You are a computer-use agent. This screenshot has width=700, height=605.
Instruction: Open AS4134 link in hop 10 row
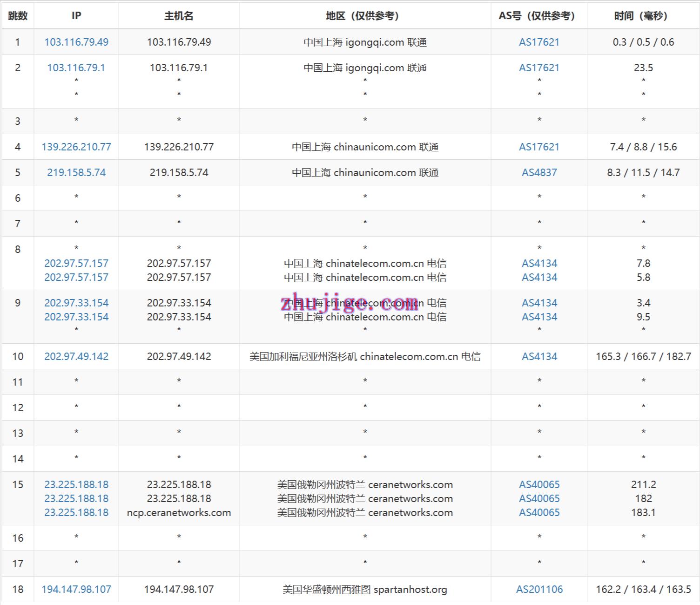(539, 356)
